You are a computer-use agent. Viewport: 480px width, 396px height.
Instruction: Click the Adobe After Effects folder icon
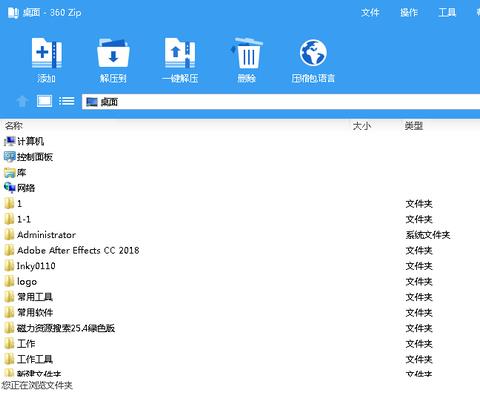click(9, 250)
